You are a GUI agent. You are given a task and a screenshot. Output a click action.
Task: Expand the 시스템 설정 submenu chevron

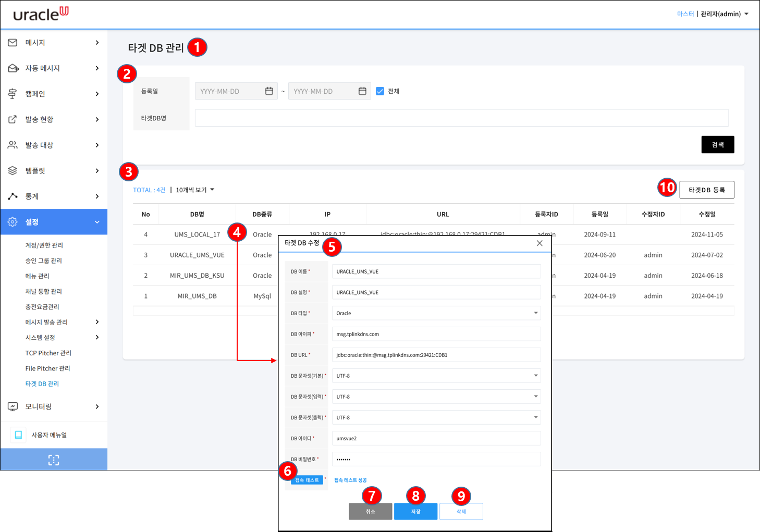coord(97,337)
